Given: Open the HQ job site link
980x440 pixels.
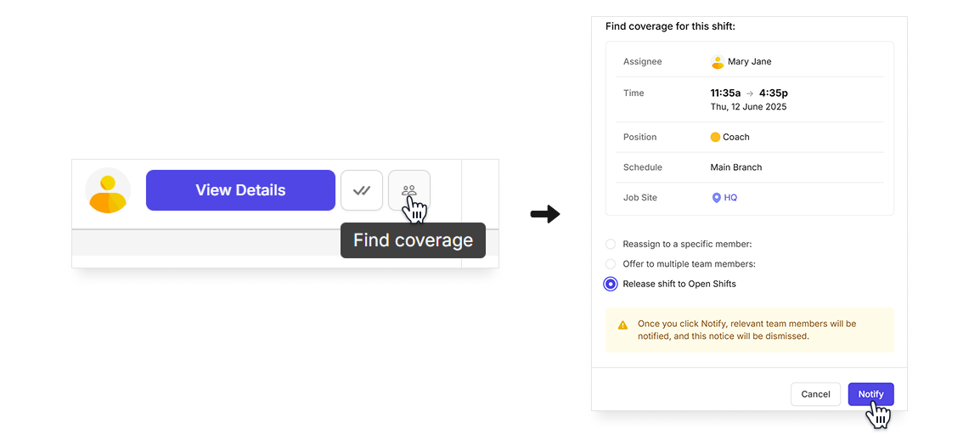Looking at the screenshot, I should point(730,198).
